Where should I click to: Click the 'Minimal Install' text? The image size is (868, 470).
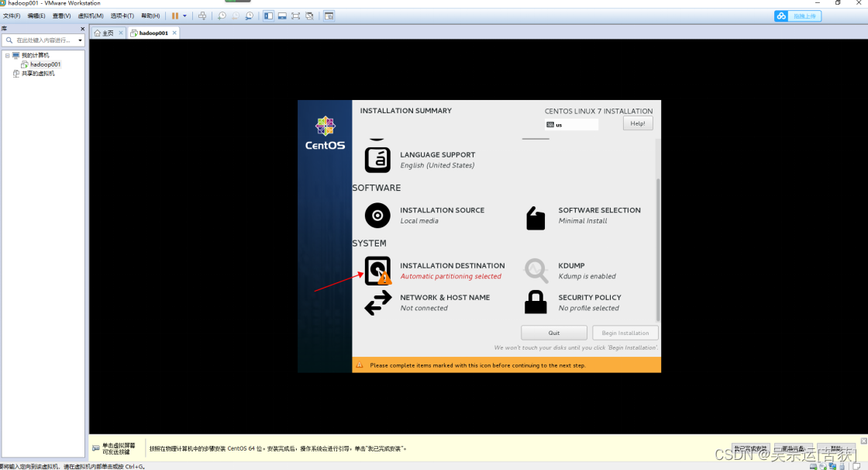pyautogui.click(x=582, y=220)
